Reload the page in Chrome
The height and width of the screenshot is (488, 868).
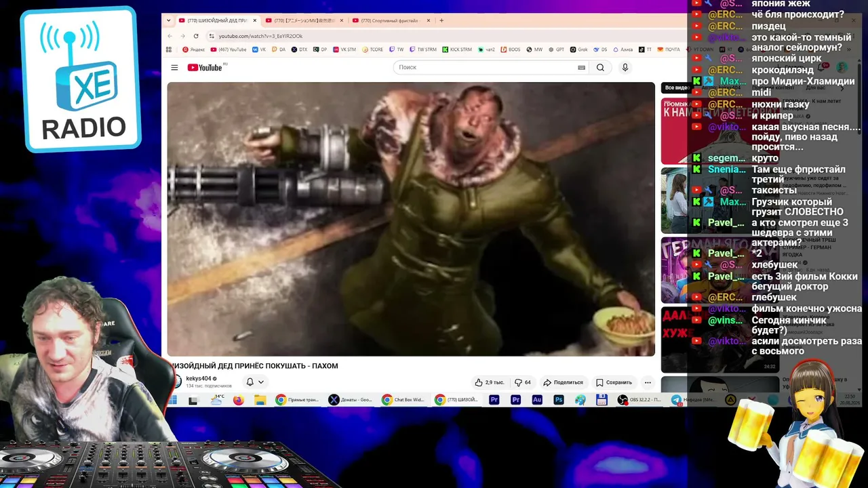click(196, 36)
